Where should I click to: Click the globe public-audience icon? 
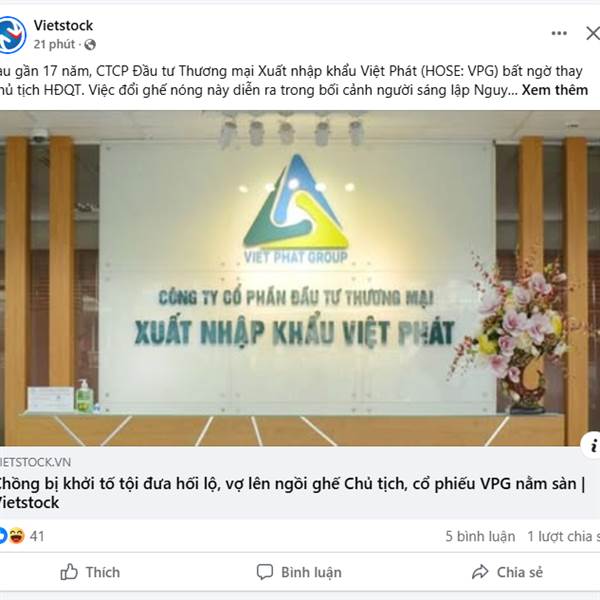pos(90,45)
